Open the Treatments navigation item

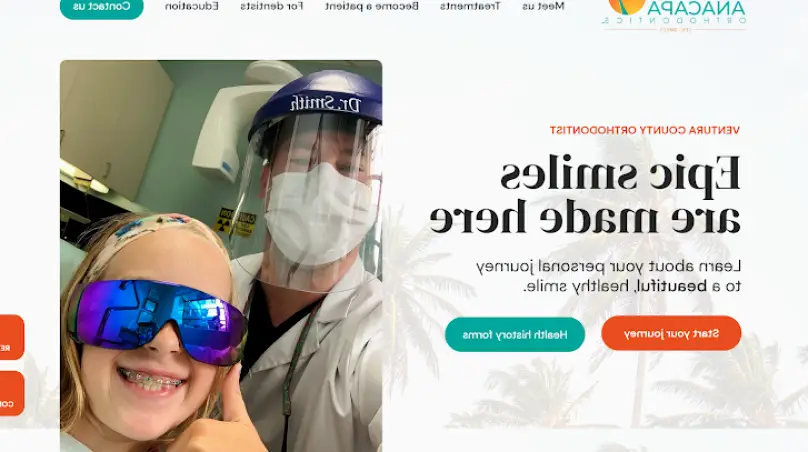click(x=470, y=6)
